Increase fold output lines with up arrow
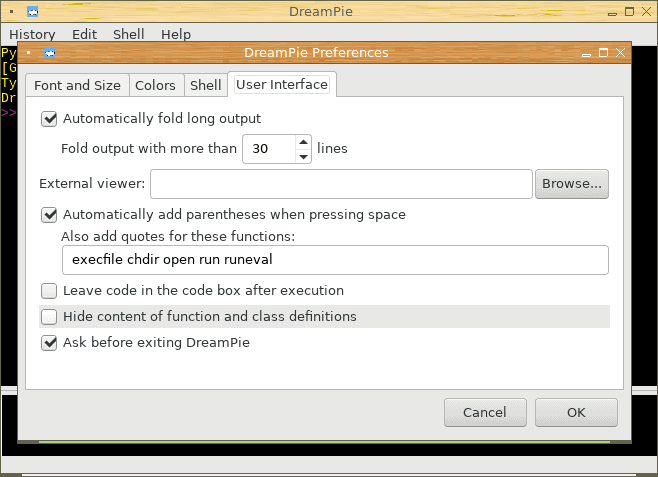The height and width of the screenshot is (477, 658). pyautogui.click(x=303, y=142)
